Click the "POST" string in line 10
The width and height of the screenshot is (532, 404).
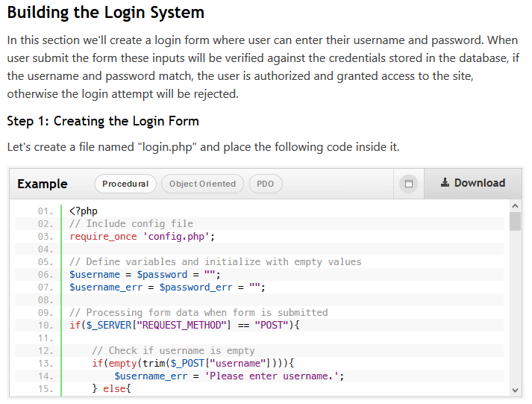[272, 326]
